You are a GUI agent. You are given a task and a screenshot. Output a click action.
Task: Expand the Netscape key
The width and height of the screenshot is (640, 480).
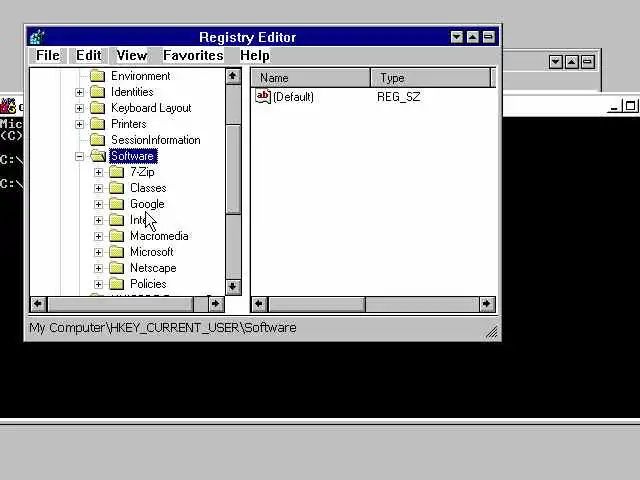[98, 268]
